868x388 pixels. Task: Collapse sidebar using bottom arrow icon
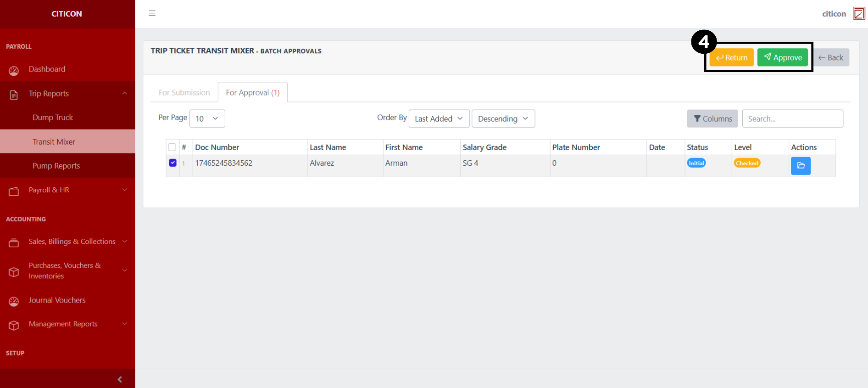pos(120,379)
